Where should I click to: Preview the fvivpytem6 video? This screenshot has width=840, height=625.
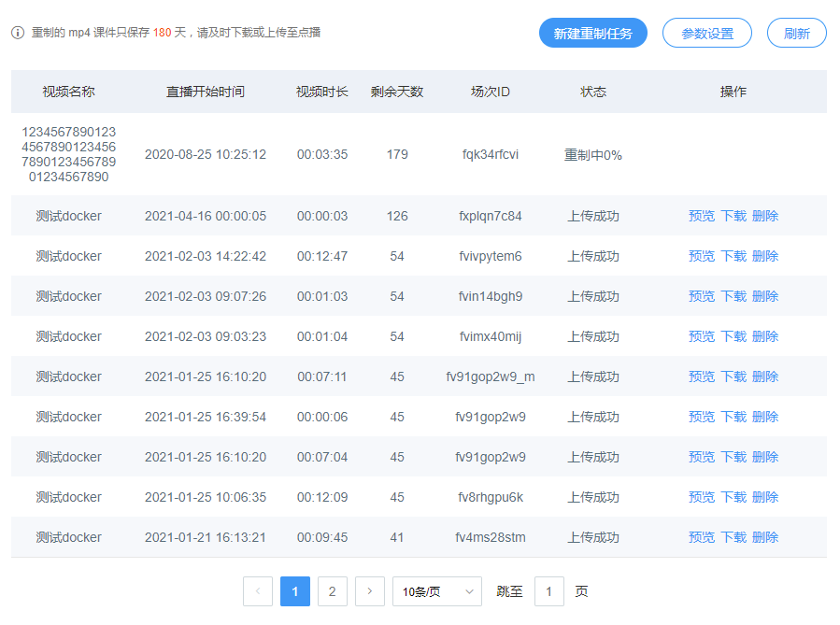click(x=702, y=256)
